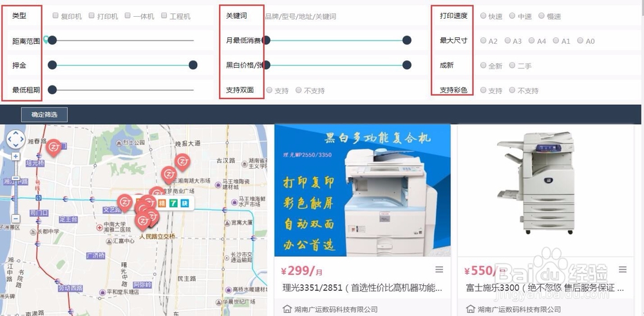
Task: Select the map marker below 晚报大道
Action: [182, 162]
